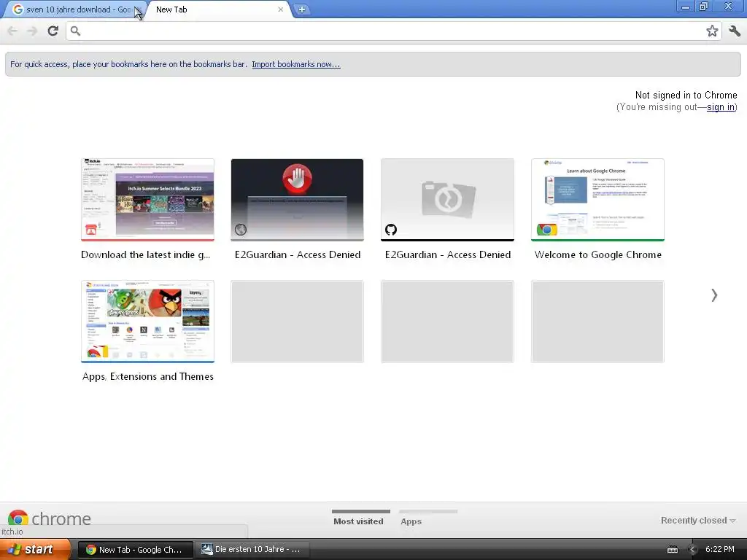Open a new tab with the plus button

click(x=301, y=9)
